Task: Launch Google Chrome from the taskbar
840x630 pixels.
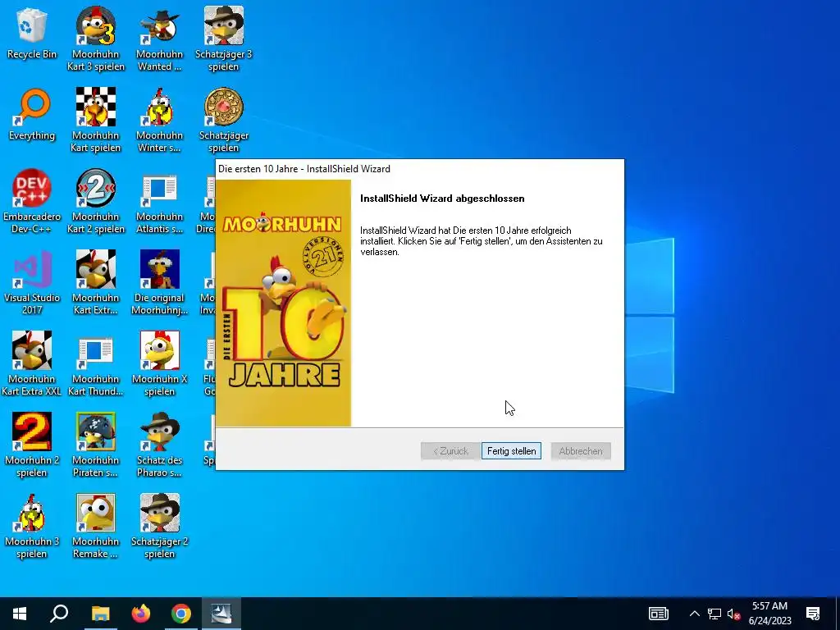Action: 181,614
